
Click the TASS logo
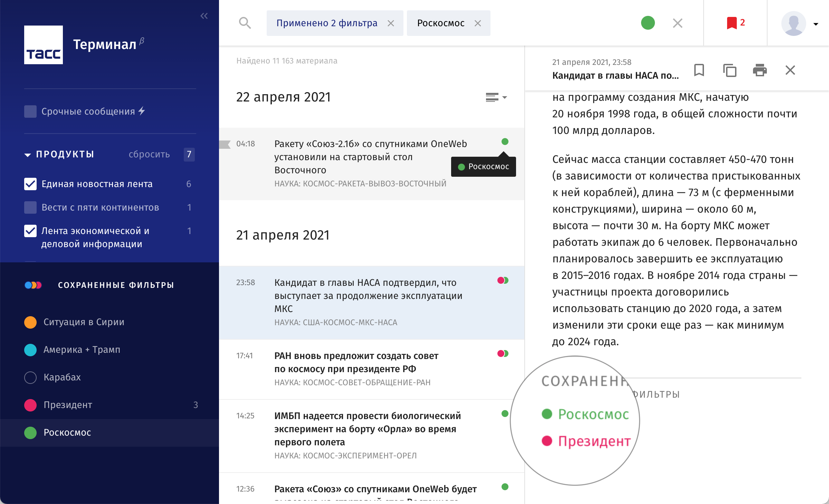click(x=44, y=45)
